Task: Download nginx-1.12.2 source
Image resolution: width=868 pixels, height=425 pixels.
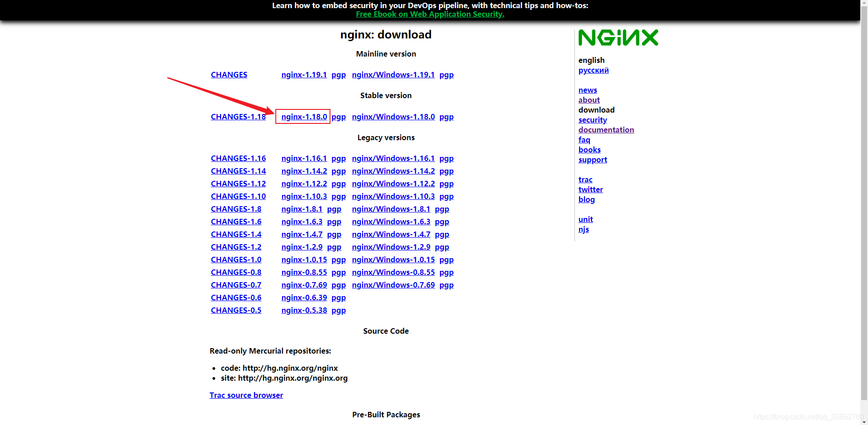Action: coord(304,184)
